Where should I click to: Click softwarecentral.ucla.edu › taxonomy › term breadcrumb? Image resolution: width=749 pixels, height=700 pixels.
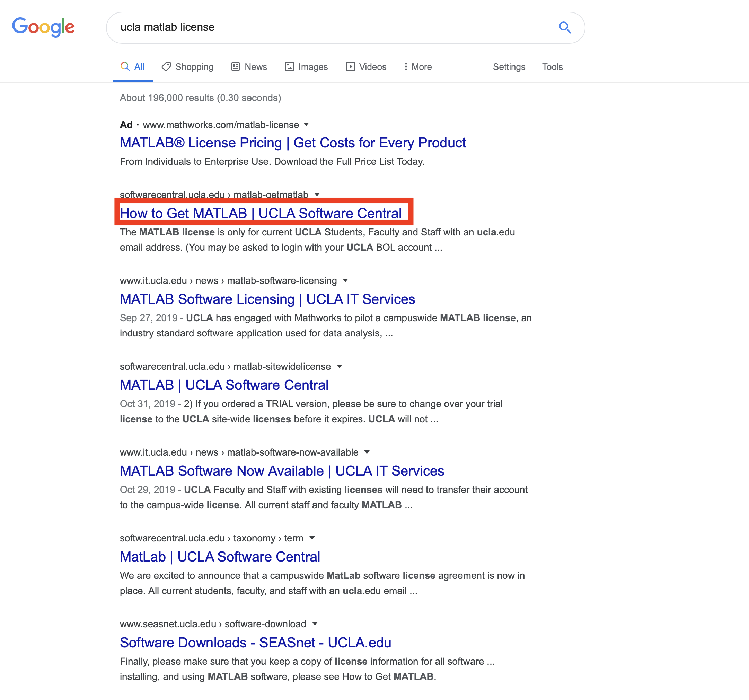pos(212,538)
